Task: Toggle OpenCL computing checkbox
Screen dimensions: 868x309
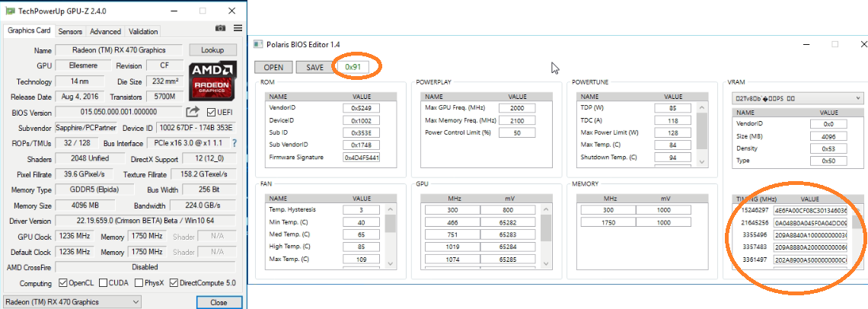Action: (62, 283)
